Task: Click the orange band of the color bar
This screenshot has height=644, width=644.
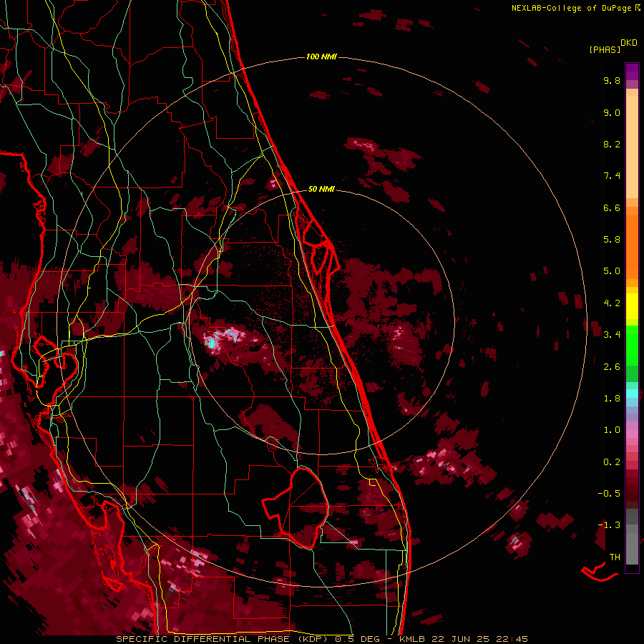Action: (632, 248)
